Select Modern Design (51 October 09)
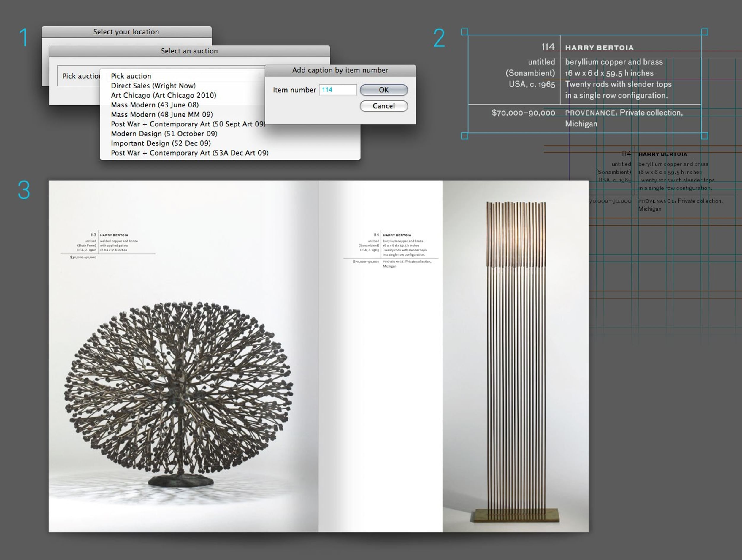742x560 pixels. tap(164, 134)
